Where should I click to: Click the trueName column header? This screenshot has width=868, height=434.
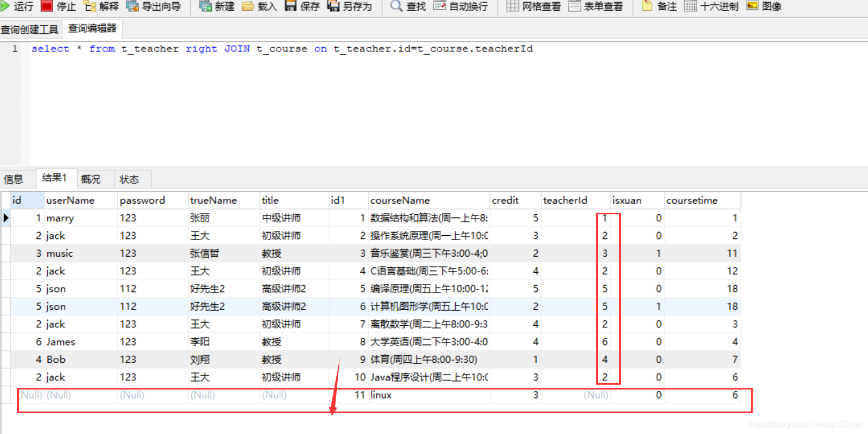tap(224, 200)
